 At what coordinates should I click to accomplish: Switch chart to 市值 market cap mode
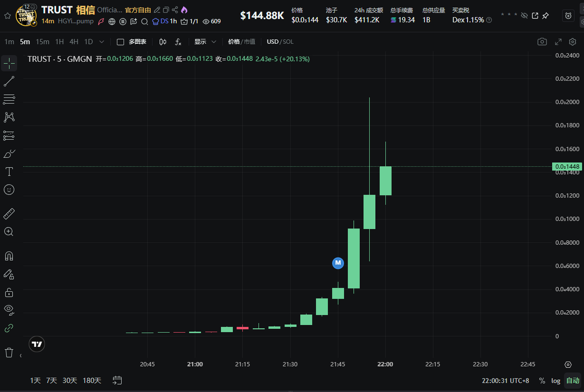click(x=249, y=42)
